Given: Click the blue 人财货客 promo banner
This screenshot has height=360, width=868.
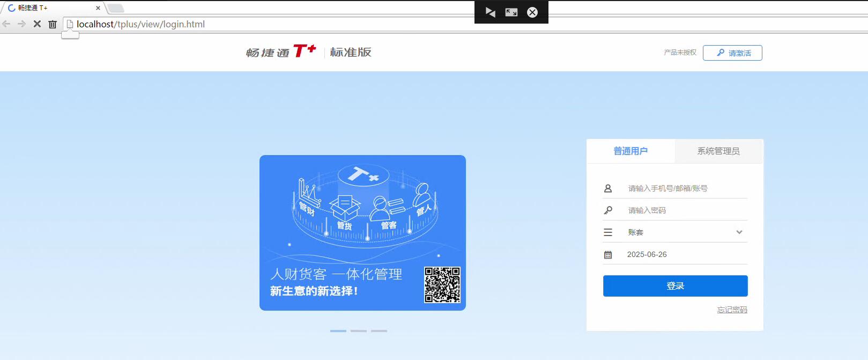Looking at the screenshot, I should pos(362,233).
